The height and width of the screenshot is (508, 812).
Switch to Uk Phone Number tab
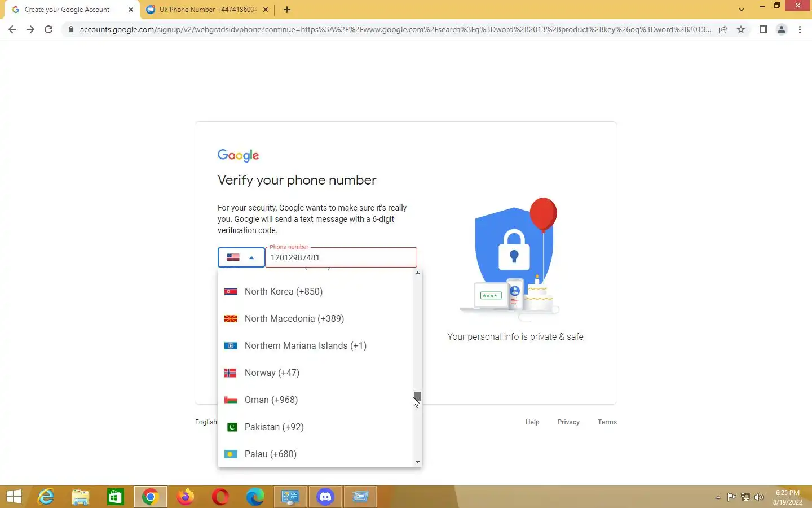[208, 10]
